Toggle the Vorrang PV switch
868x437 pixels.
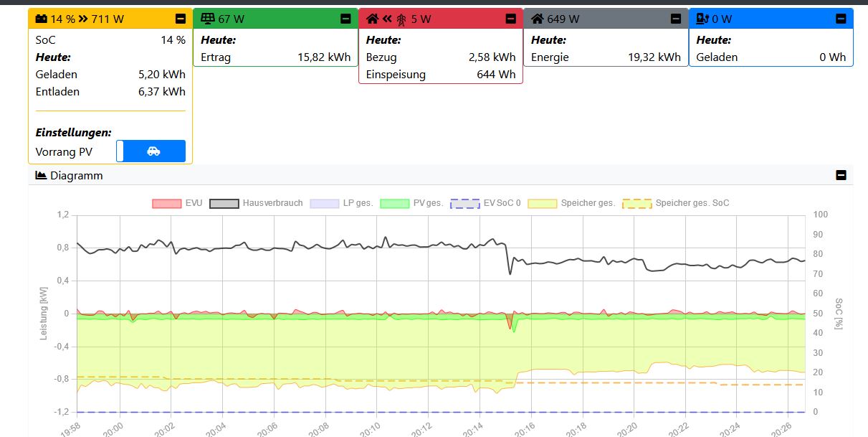click(151, 151)
